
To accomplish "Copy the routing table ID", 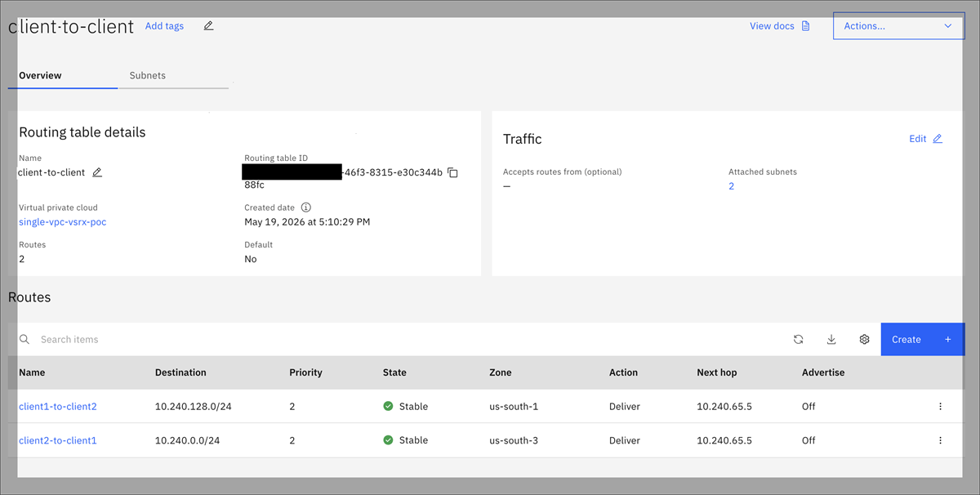I will (452, 172).
